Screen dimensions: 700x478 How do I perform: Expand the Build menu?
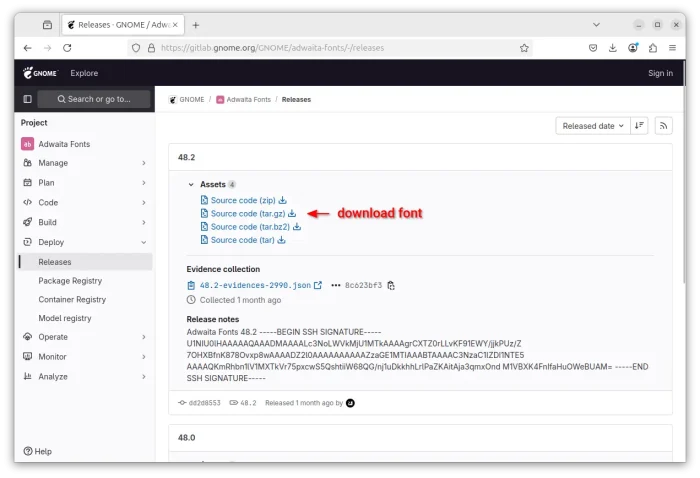pos(85,222)
